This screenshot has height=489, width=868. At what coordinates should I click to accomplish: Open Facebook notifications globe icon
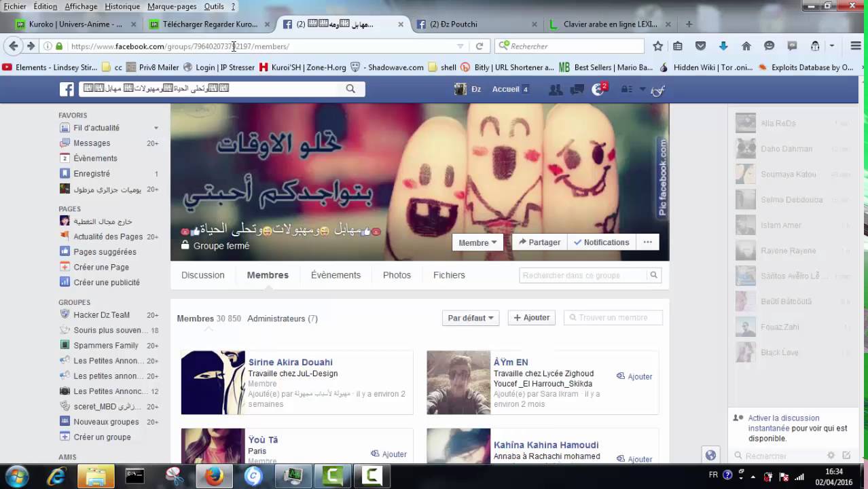coord(598,90)
